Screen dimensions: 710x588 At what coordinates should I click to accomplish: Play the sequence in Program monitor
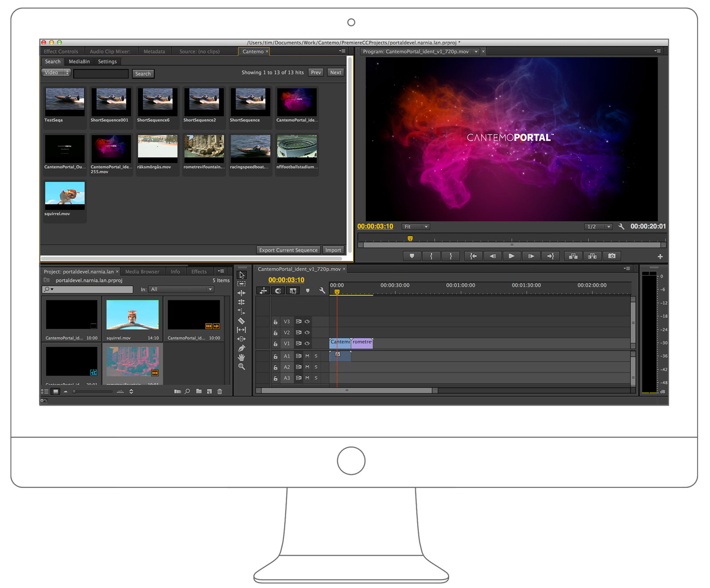512,256
